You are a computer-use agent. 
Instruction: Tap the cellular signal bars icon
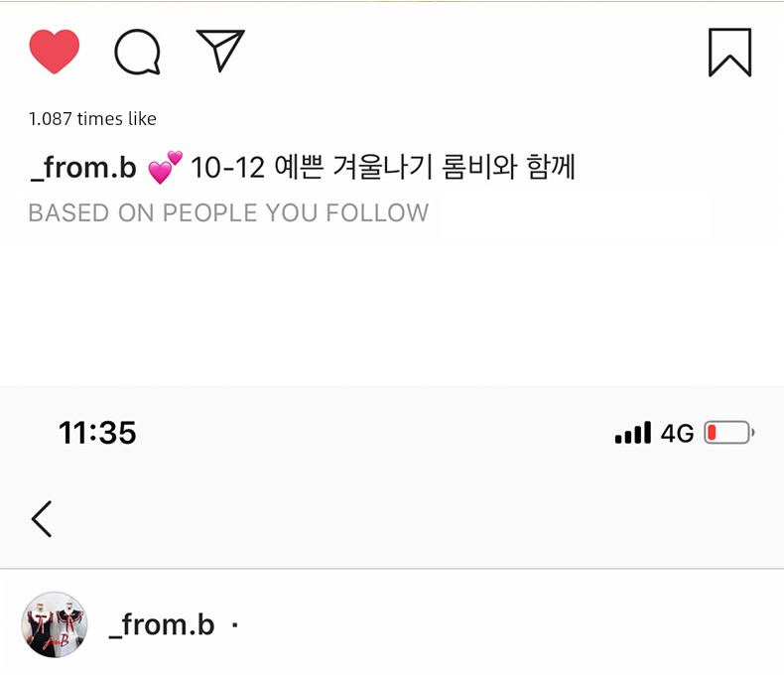pos(633,433)
